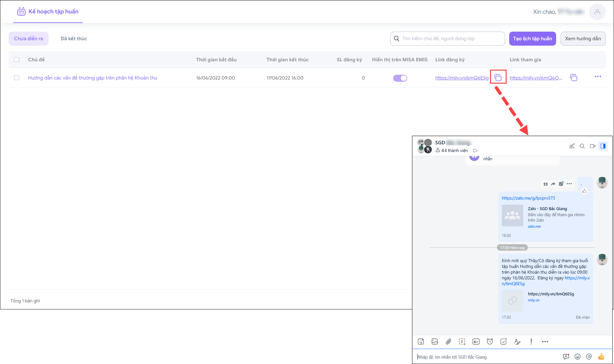
Task: Switch to Đã kết thúc tab
Action: pos(74,39)
